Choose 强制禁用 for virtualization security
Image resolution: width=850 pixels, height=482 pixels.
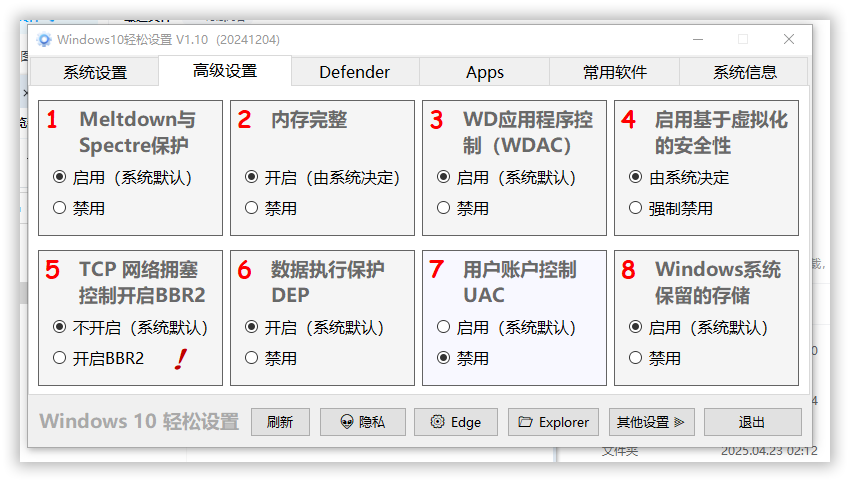coord(671,208)
